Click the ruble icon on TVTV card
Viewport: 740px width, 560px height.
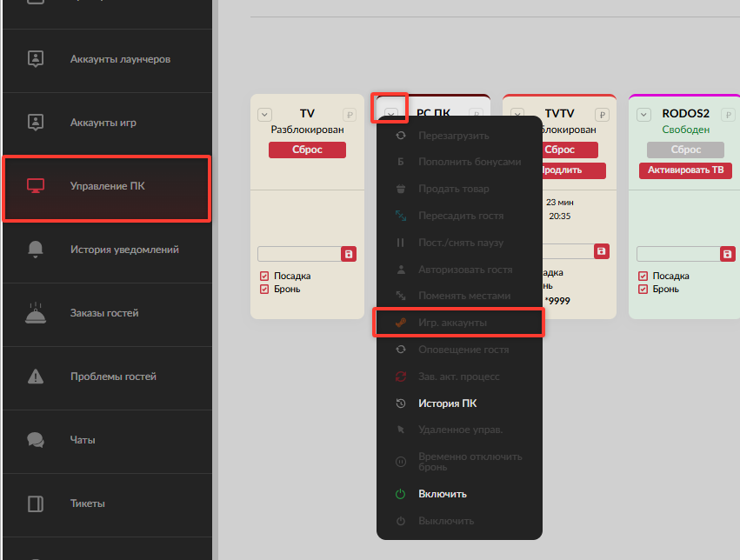pos(603,115)
